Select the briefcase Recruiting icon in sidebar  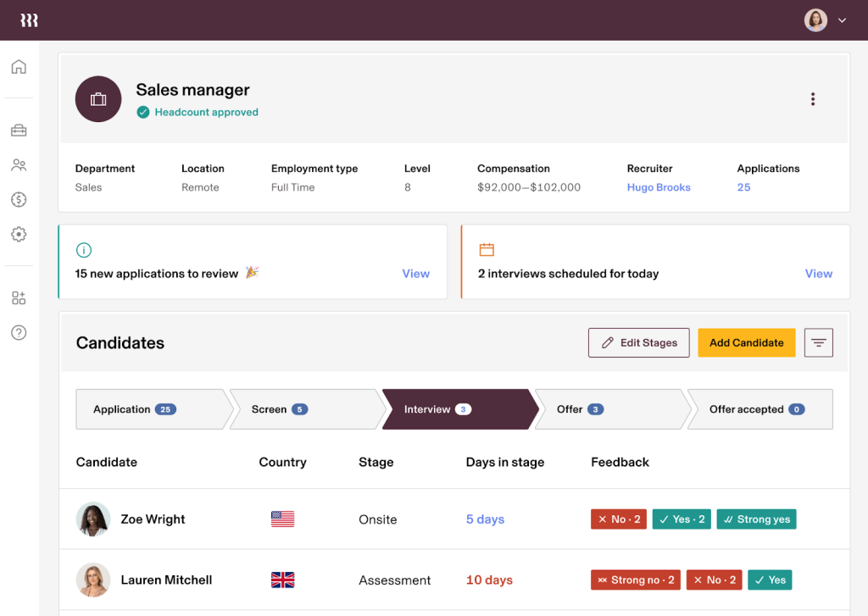pyautogui.click(x=18, y=130)
